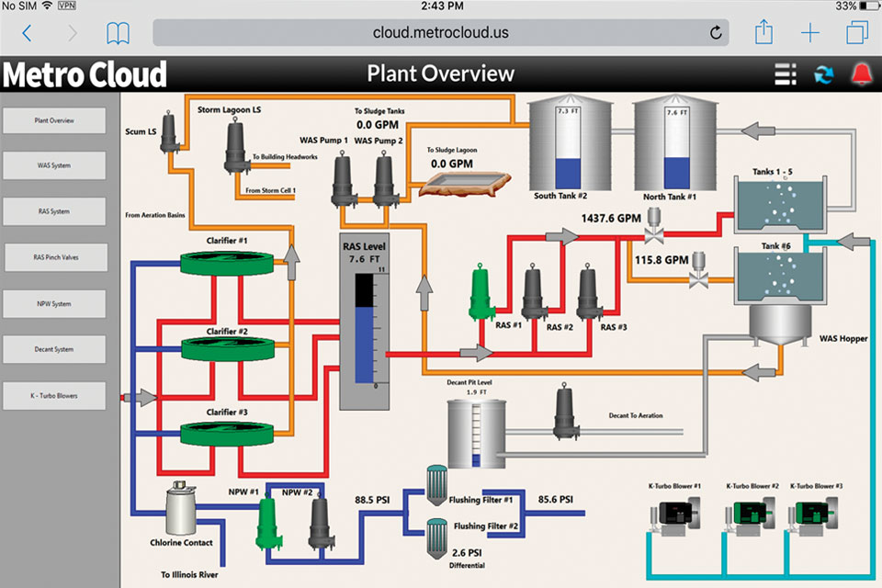Viewport: 882px width, 588px height.
Task: Open the red alarm bell notifications
Action: pyautogui.click(x=861, y=74)
